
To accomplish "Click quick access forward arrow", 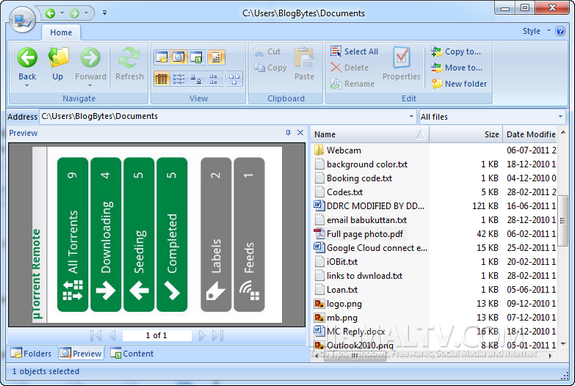I will [x=74, y=13].
